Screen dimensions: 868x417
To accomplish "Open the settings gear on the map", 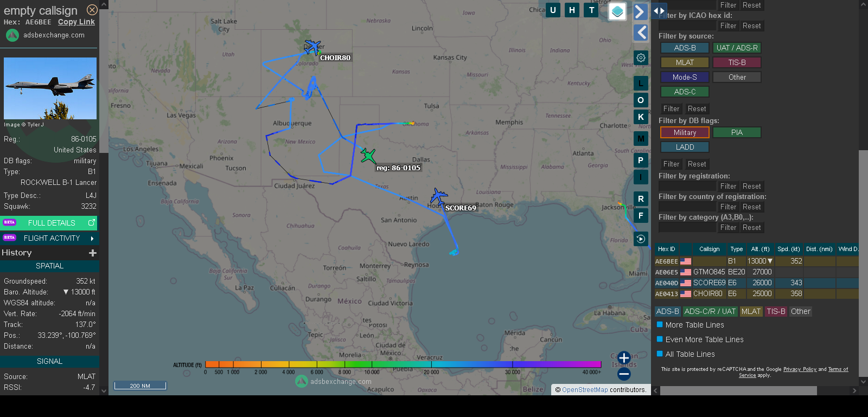I will coord(641,57).
